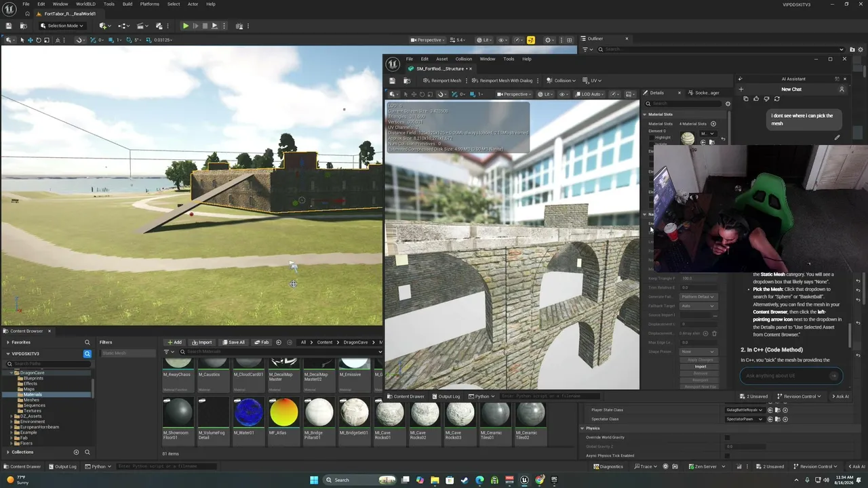This screenshot has height=488, width=868.
Task: Click the Import button in mesh Details panel
Action: click(701, 367)
